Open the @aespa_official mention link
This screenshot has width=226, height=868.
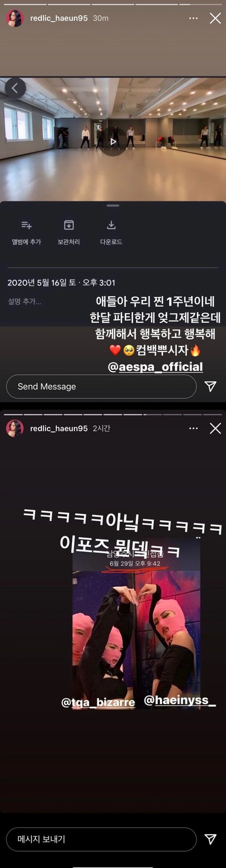155,367
